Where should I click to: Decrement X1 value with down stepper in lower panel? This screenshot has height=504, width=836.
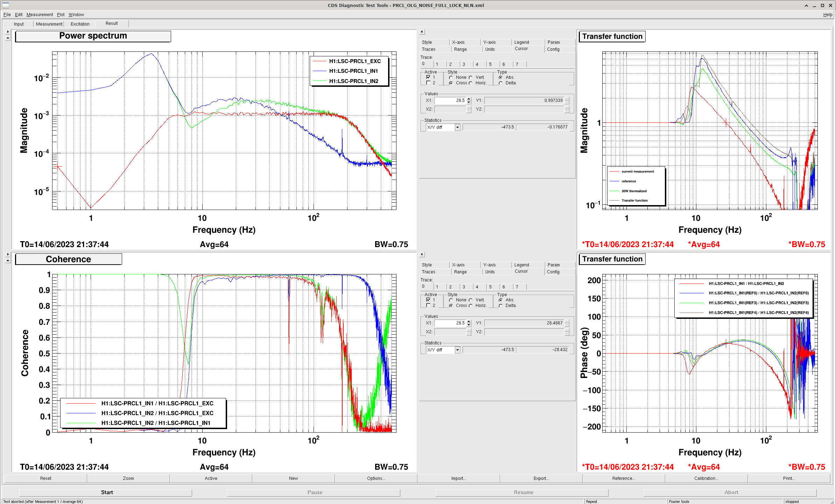(469, 325)
